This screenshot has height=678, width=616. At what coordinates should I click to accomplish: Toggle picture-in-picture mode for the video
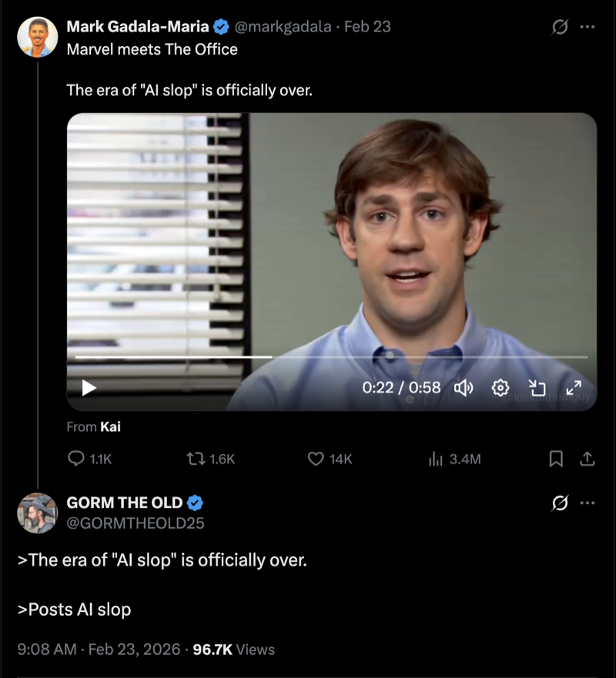coord(537,388)
